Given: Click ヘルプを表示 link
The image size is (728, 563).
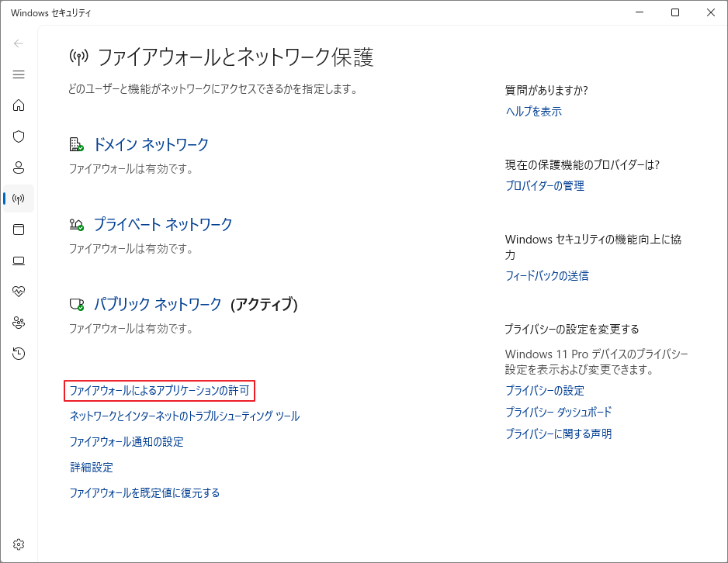Looking at the screenshot, I should point(533,112).
